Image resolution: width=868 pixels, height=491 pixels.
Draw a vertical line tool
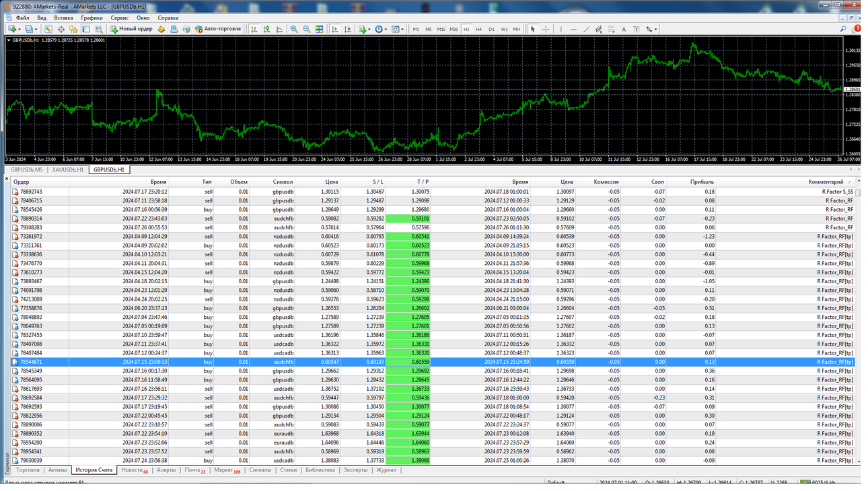coord(560,29)
